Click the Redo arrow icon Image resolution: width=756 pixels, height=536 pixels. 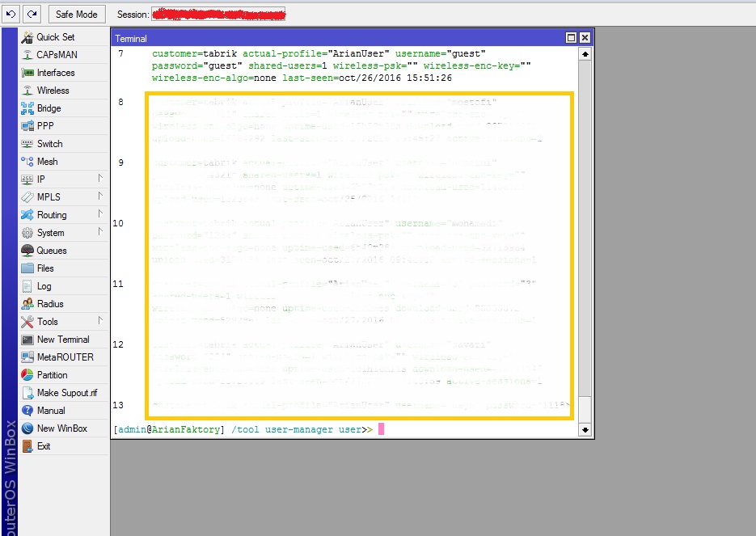point(32,14)
